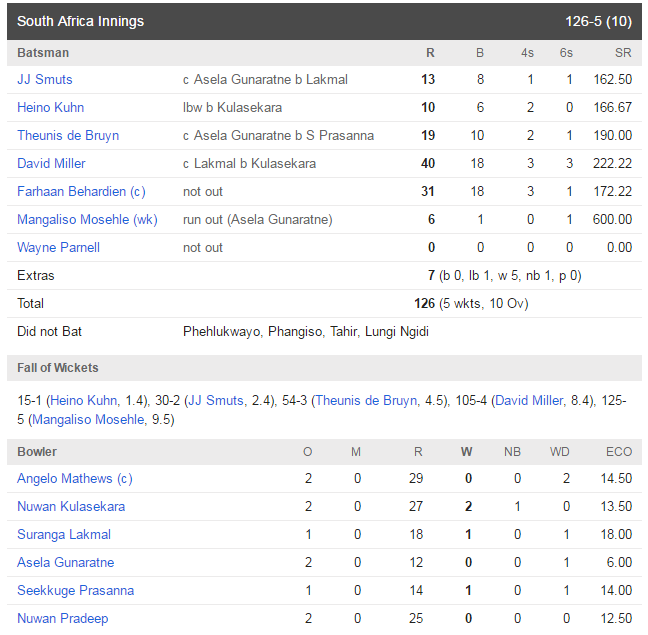Open David Miller batsman row link
Image resolution: width=648 pixels, height=635 pixels.
point(51,164)
